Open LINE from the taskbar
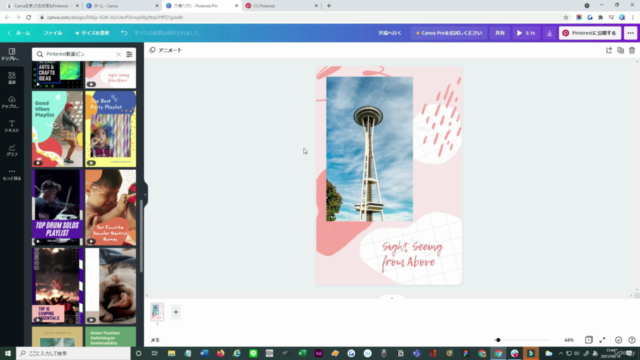Viewport: 640px width, 360px height. 253,353
